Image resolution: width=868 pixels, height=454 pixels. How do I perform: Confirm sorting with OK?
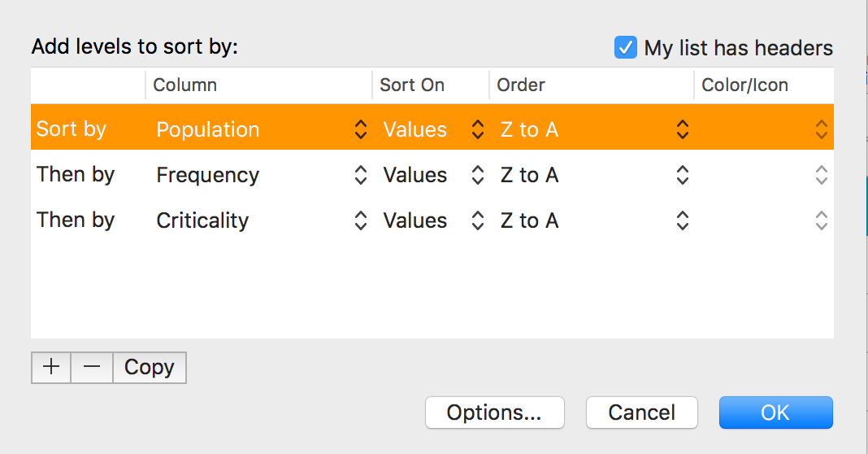[x=775, y=413]
